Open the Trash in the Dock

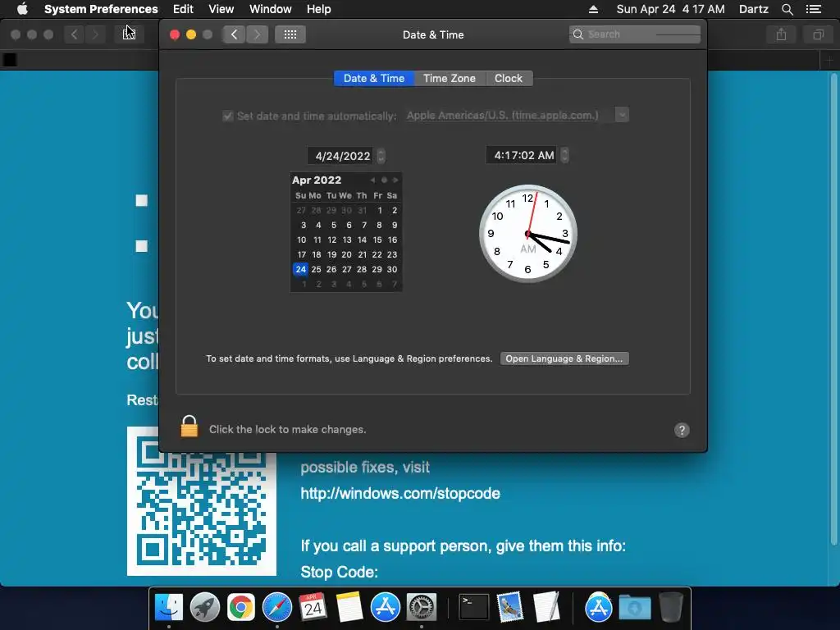pyautogui.click(x=670, y=607)
